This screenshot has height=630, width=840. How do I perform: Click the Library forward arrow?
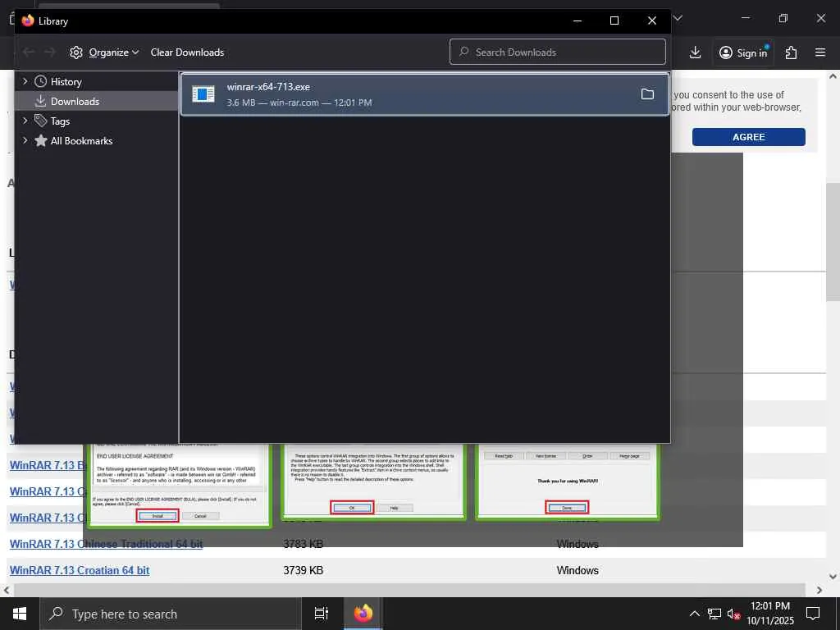click(x=50, y=52)
